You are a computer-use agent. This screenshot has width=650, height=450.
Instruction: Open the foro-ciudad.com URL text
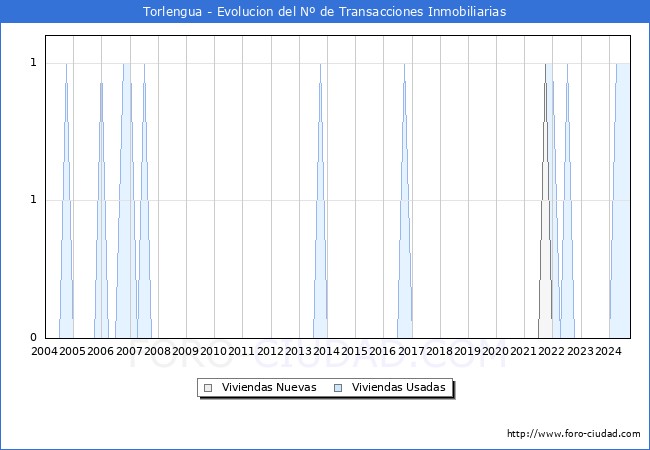[574, 434]
